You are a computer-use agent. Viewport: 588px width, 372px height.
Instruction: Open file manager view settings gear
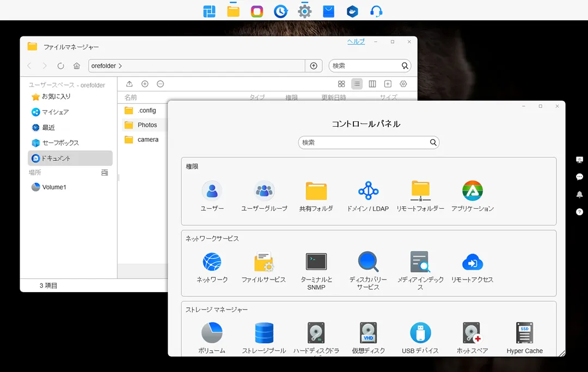[x=403, y=84]
